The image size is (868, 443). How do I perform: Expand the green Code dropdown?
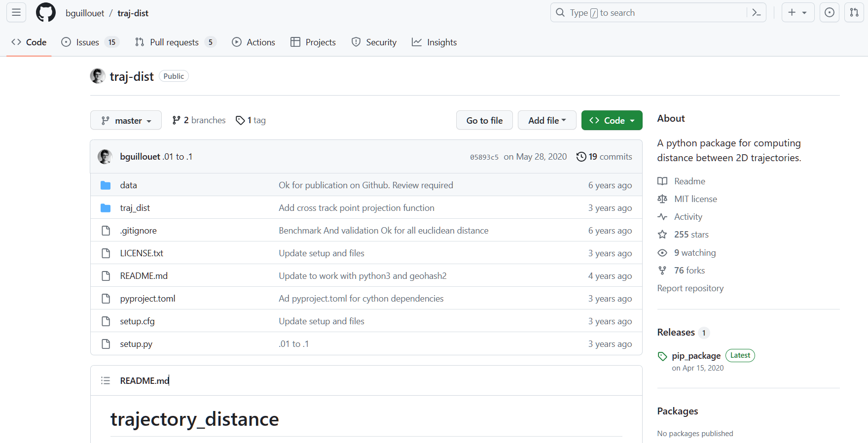coord(612,120)
